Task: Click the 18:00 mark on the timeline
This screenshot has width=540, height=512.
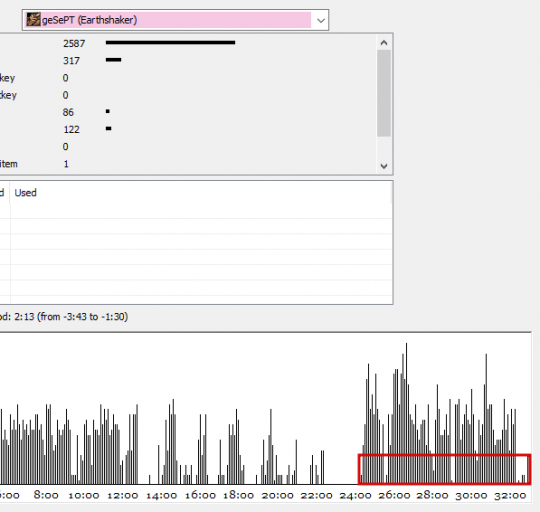Action: pyautogui.click(x=238, y=495)
